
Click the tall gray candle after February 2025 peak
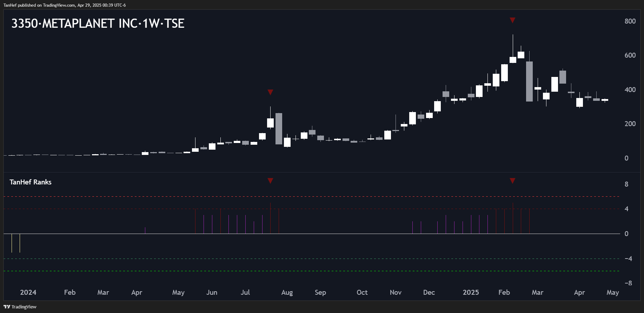pyautogui.click(x=529, y=81)
